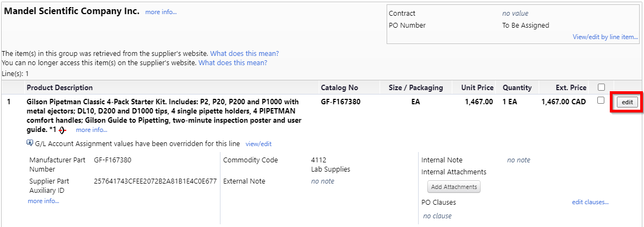Screen dimensions: 644x227
Task: Click the symbol icon after guide *1
Action: click(62, 130)
